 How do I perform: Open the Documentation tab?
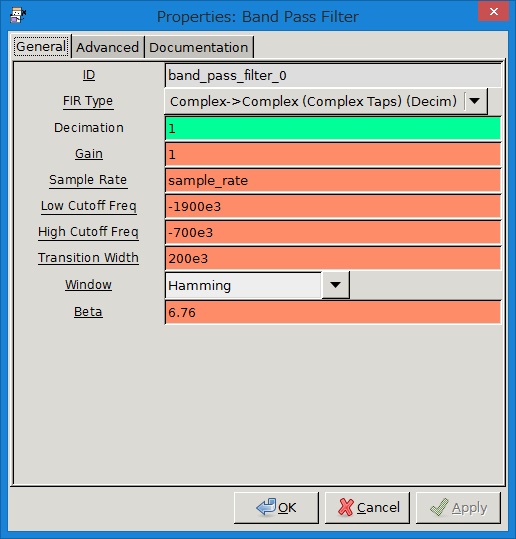click(x=199, y=47)
